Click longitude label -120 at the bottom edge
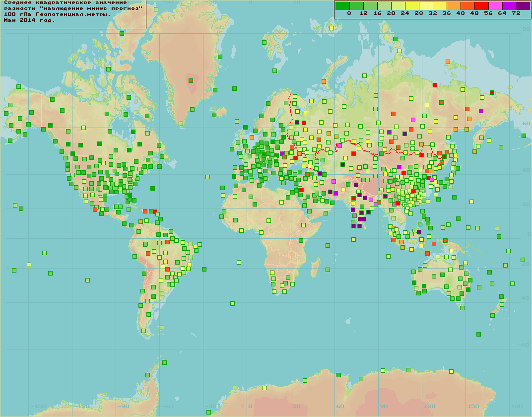The height and width of the screenshot is (417, 532). tap(82, 406)
